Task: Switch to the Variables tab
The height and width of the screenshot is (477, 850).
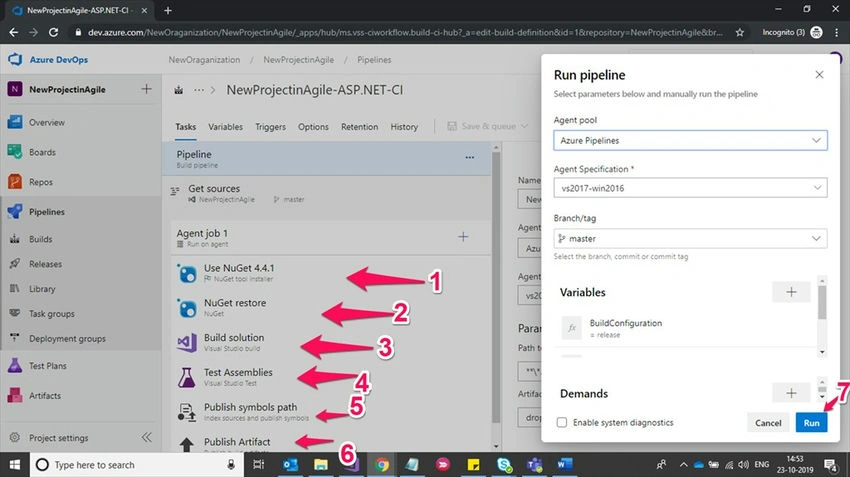Action: click(226, 127)
